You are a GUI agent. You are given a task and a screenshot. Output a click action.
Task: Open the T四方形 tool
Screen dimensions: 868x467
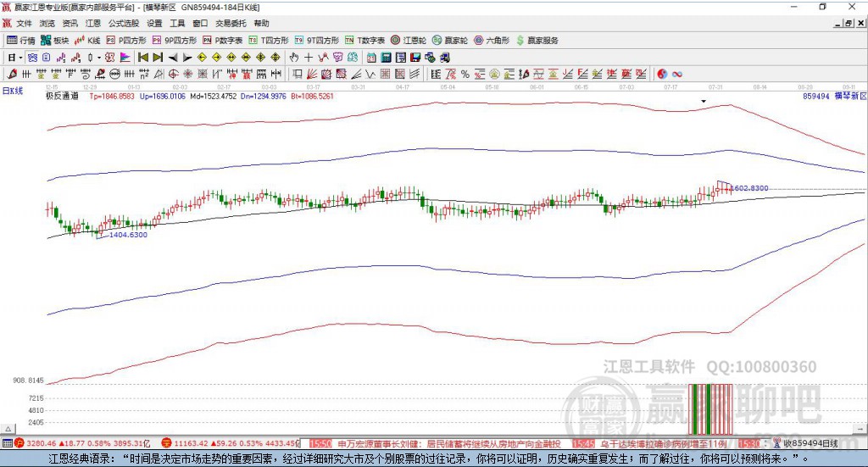coord(269,41)
